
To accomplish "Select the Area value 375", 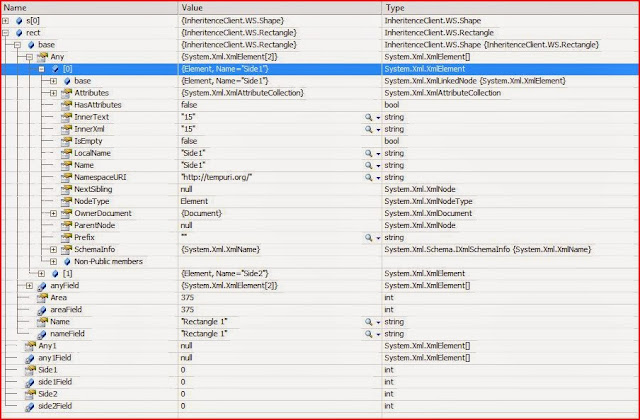I will pos(187,298).
